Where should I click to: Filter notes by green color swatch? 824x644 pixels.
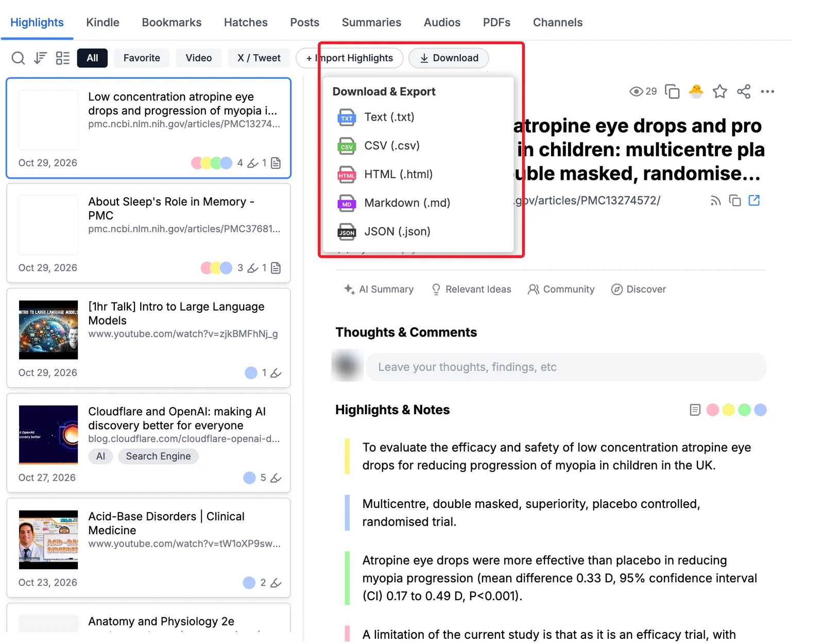[x=744, y=410]
